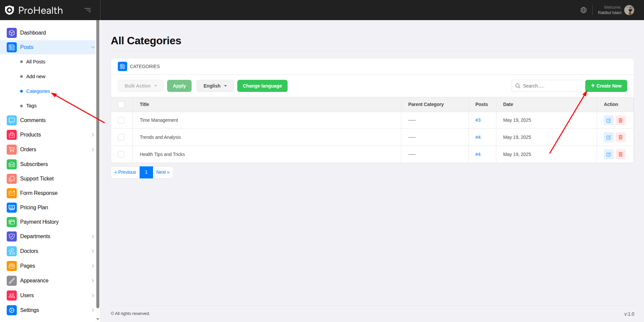Click the Products shopping bag icon
This screenshot has width=644, height=322.
click(x=12, y=135)
